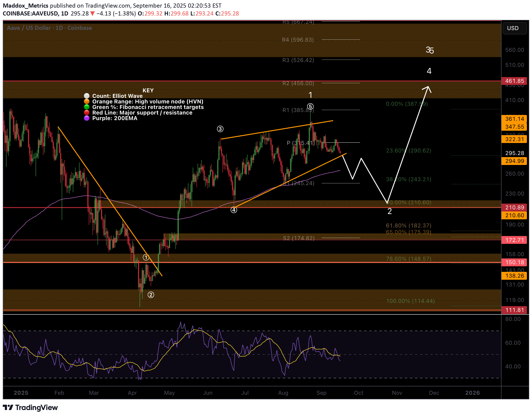Image resolution: width=532 pixels, height=416 pixels.
Task: Click the 510.00 price scale value
Action: pyautogui.click(x=514, y=65)
